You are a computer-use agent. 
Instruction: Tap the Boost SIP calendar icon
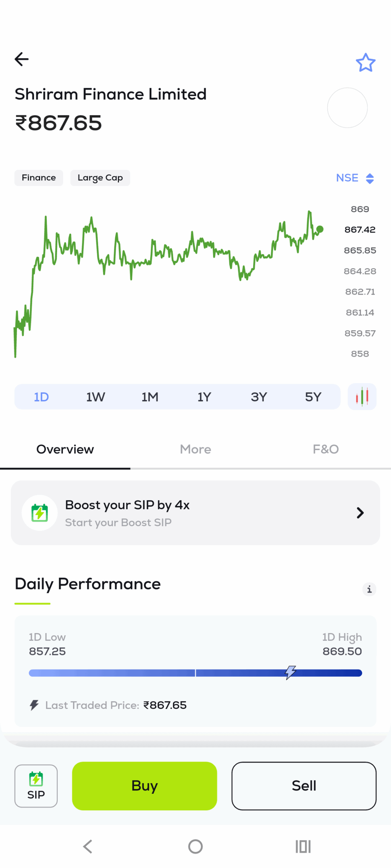(40, 513)
